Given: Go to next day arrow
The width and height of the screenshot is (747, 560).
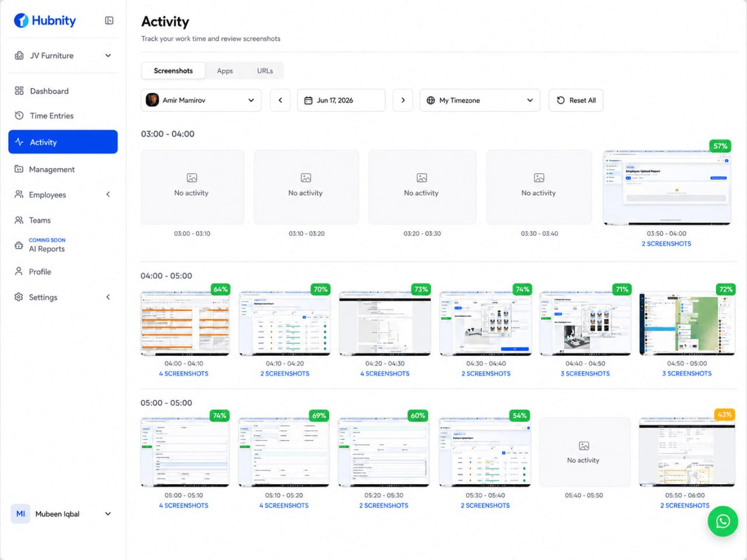Looking at the screenshot, I should point(403,100).
